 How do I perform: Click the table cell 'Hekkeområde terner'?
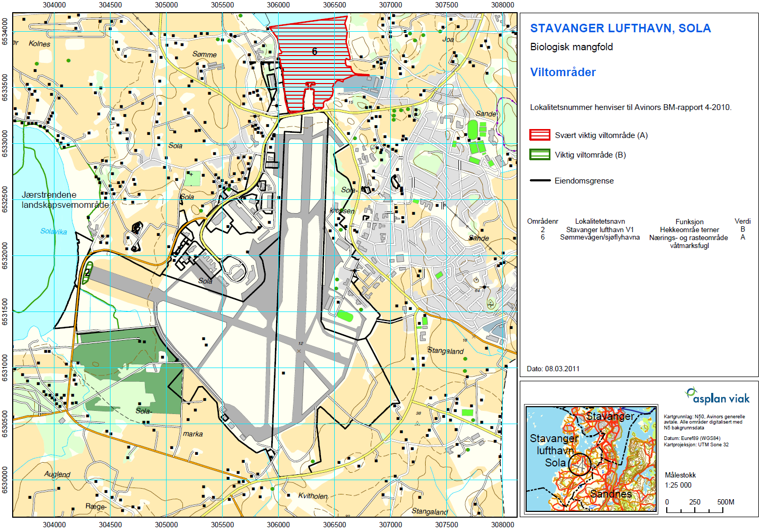coord(690,230)
